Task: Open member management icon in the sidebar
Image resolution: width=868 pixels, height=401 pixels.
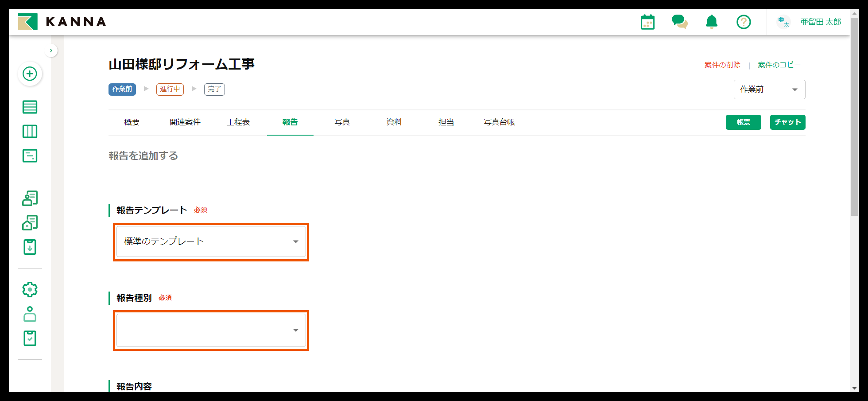Action: pyautogui.click(x=30, y=199)
